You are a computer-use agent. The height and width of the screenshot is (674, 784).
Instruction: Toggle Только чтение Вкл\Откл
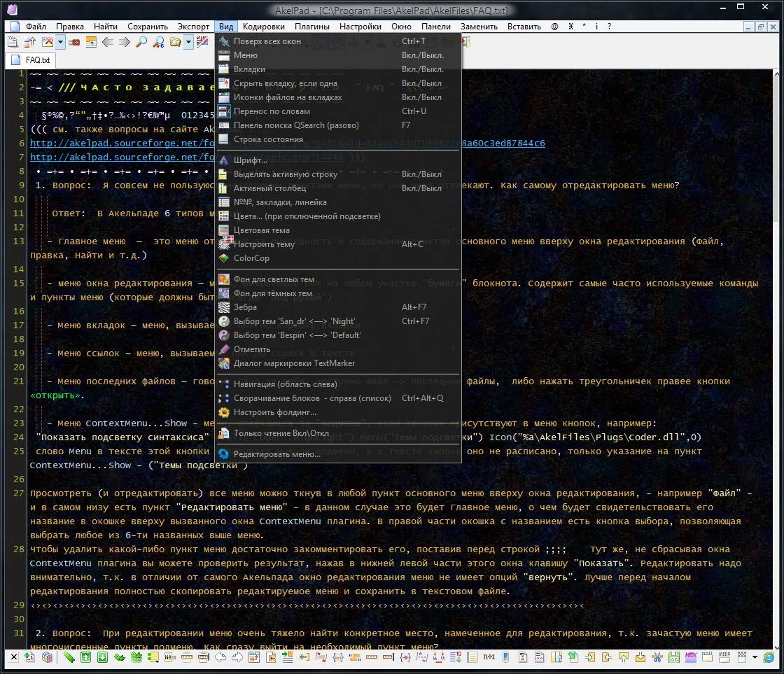point(338,433)
